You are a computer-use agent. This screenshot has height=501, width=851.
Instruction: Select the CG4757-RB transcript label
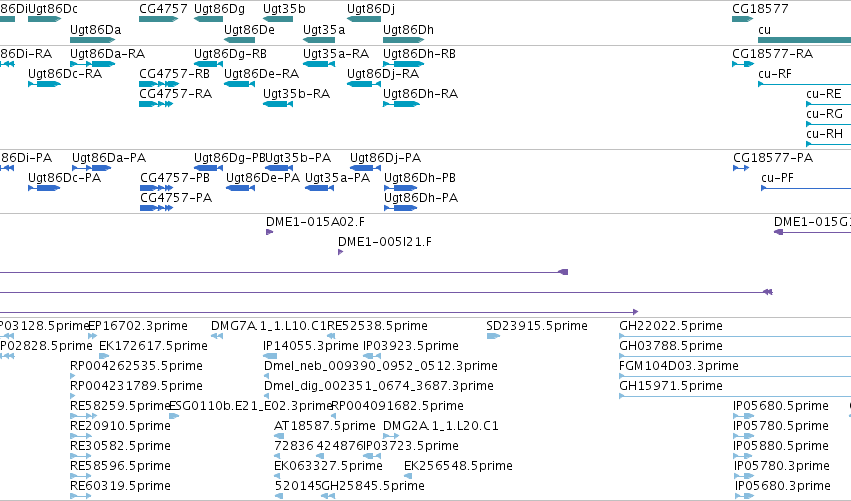174,73
